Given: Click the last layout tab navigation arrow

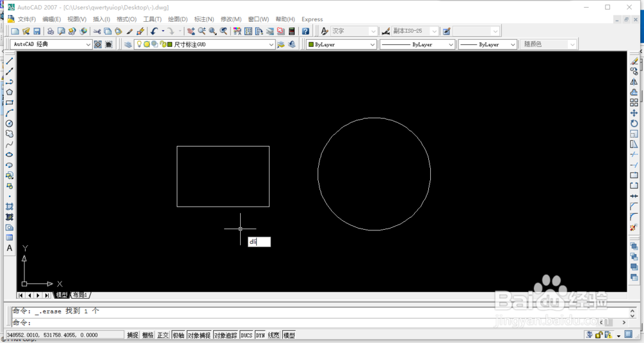Looking at the screenshot, I should (x=47, y=295).
